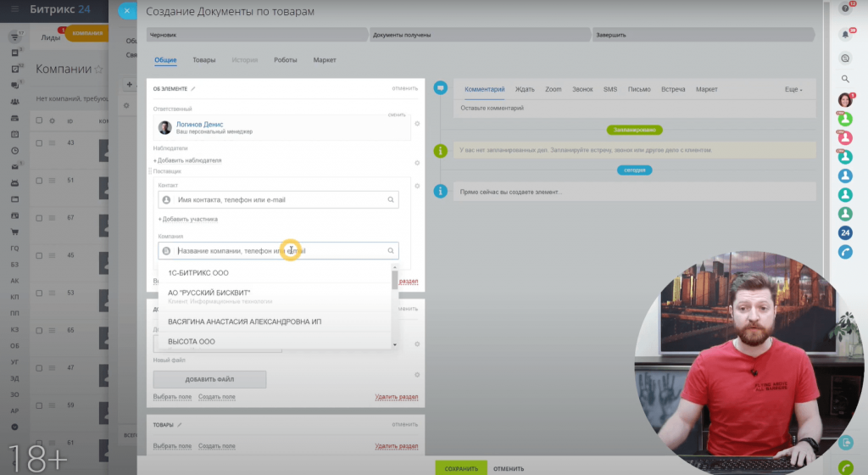The width and height of the screenshot is (868, 475).
Task: Switch to the Товары tab
Action: coord(203,59)
